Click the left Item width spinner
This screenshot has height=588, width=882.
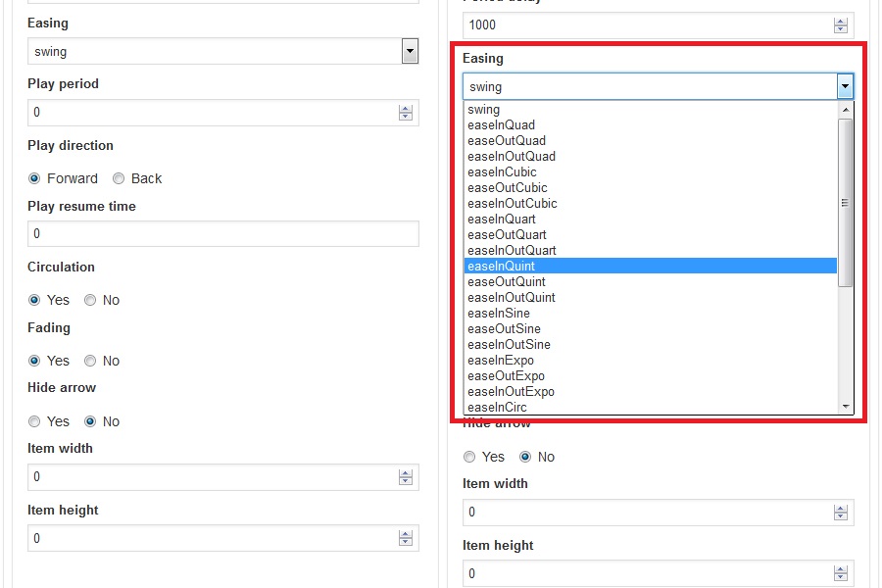[406, 477]
